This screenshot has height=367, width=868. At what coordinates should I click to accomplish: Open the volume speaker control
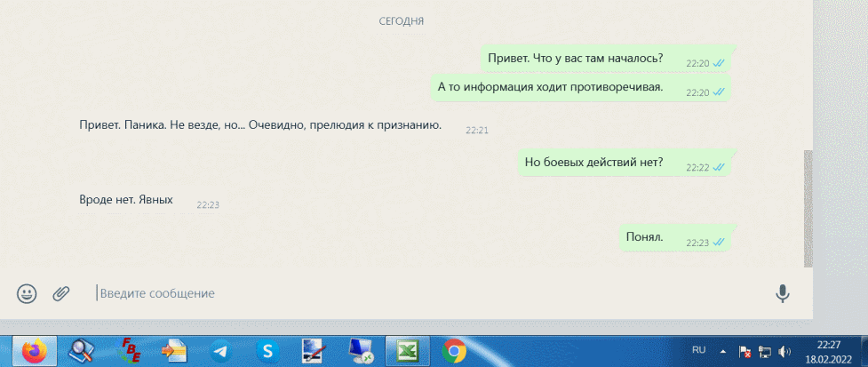(x=784, y=352)
